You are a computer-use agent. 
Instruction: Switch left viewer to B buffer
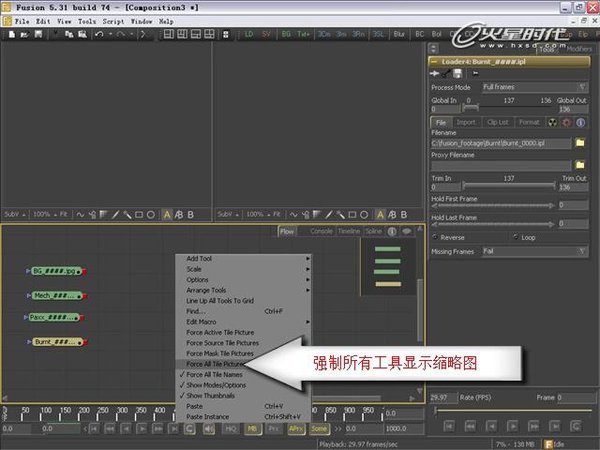pyautogui.click(x=191, y=215)
